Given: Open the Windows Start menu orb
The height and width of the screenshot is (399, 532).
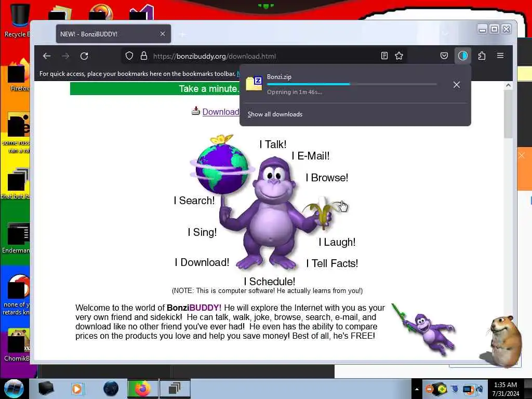Looking at the screenshot, I should pos(13,389).
